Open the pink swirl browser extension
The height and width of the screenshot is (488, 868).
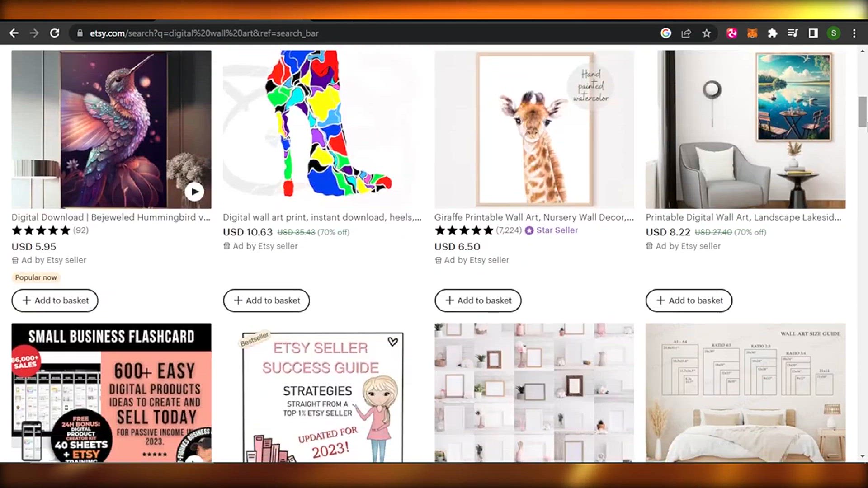(x=731, y=33)
